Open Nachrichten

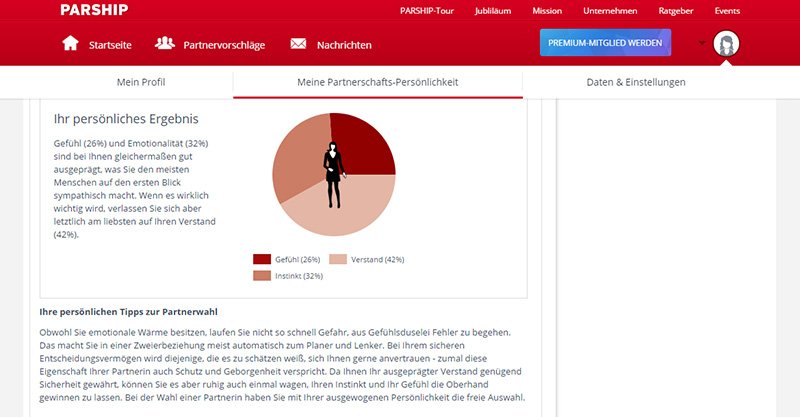tap(344, 45)
